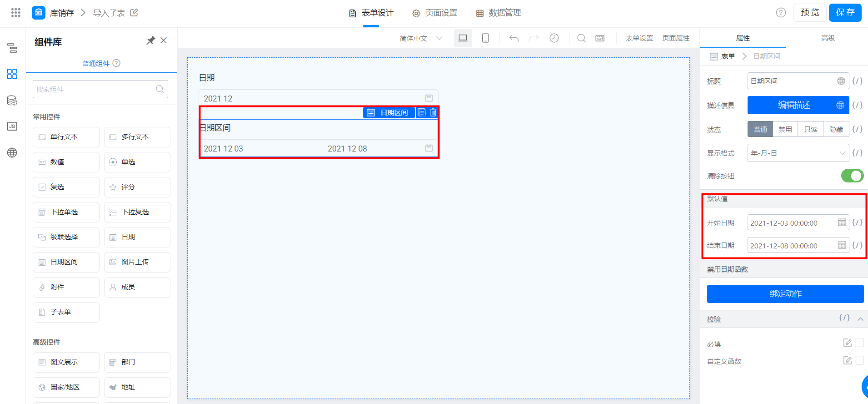Click the search magnifier in 搜索组件 box

[160, 89]
